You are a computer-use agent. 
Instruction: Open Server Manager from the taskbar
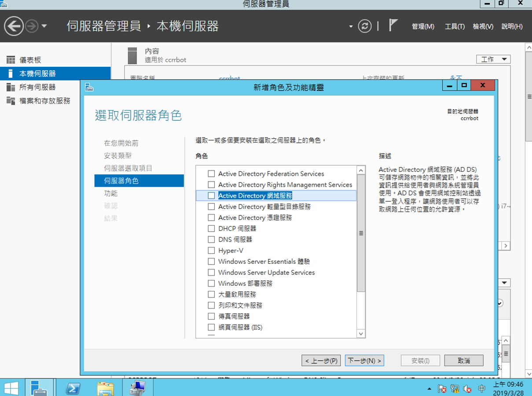[x=40, y=388]
